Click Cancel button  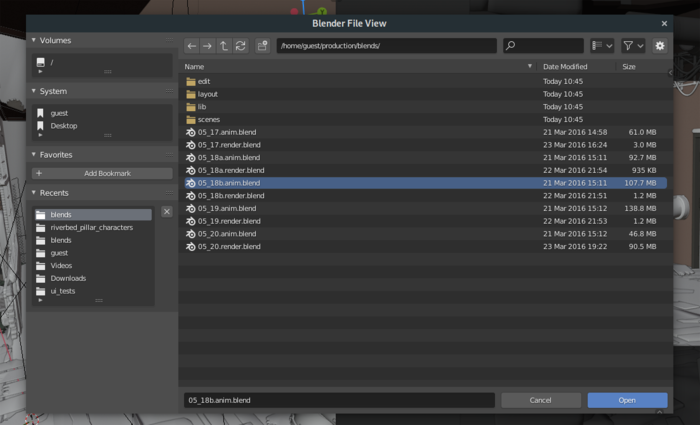[x=541, y=400]
